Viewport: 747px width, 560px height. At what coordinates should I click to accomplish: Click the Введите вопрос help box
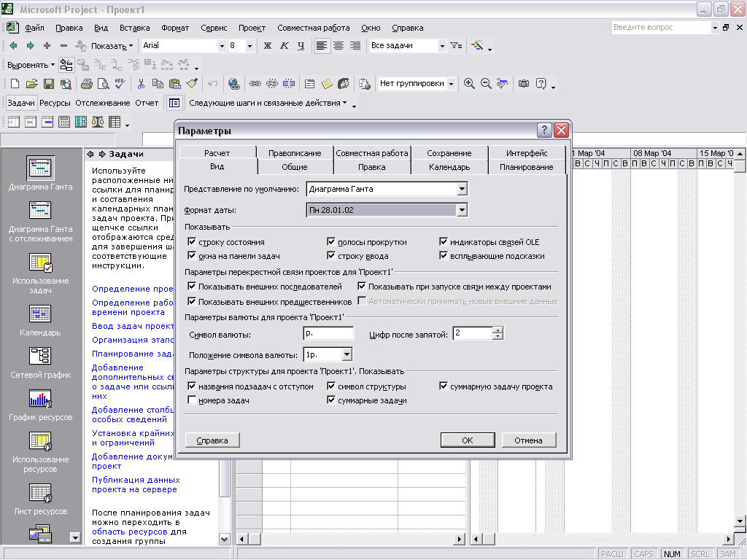[661, 28]
